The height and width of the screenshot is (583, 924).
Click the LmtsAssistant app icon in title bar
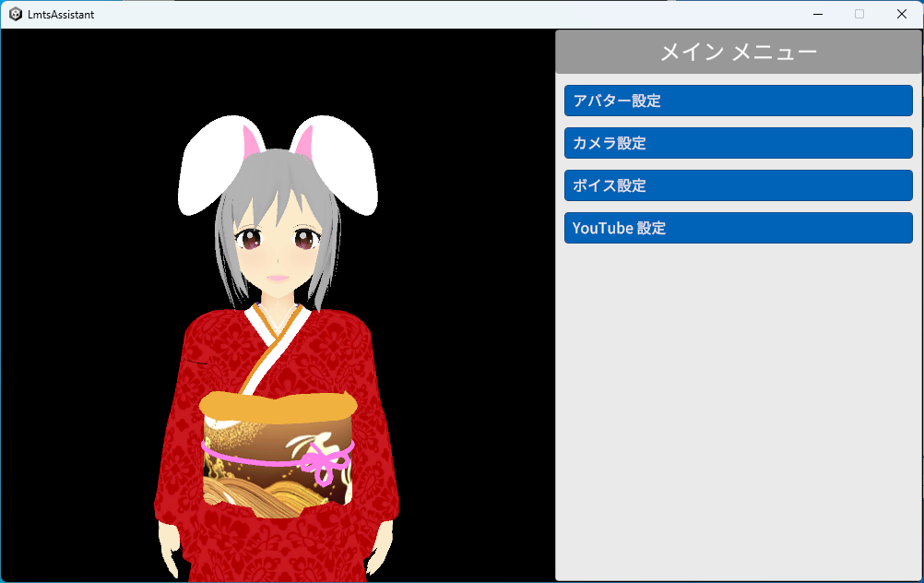16,14
